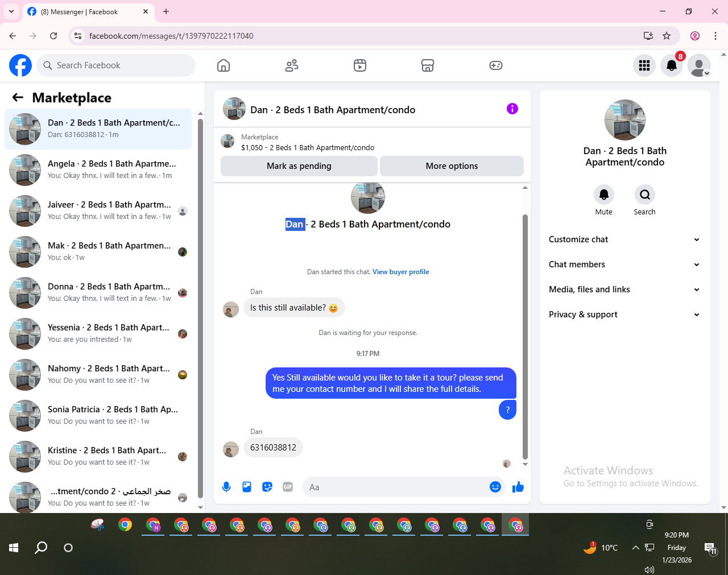Viewport: 728px width, 575px height.
Task: Click the voice clip microphone icon
Action: (226, 487)
